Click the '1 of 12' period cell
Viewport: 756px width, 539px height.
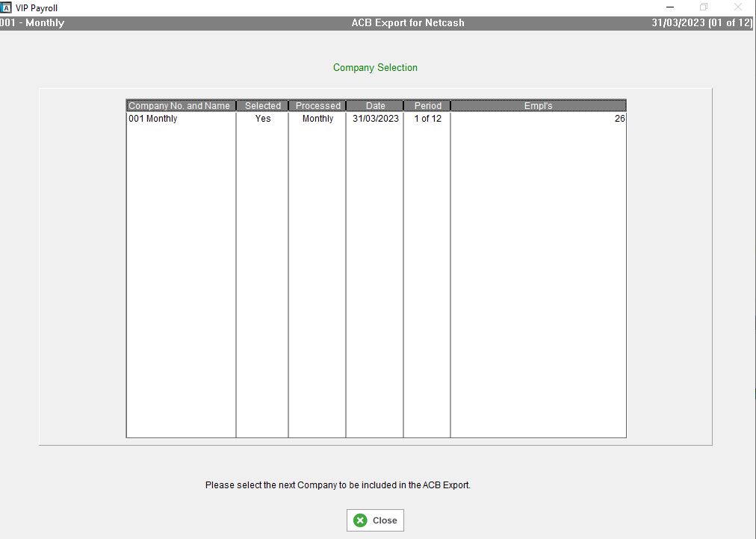427,119
